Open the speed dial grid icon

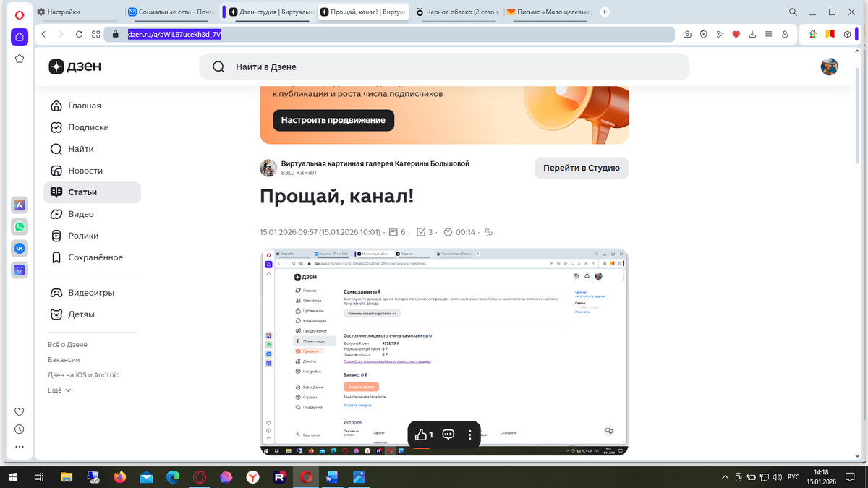coord(96,34)
